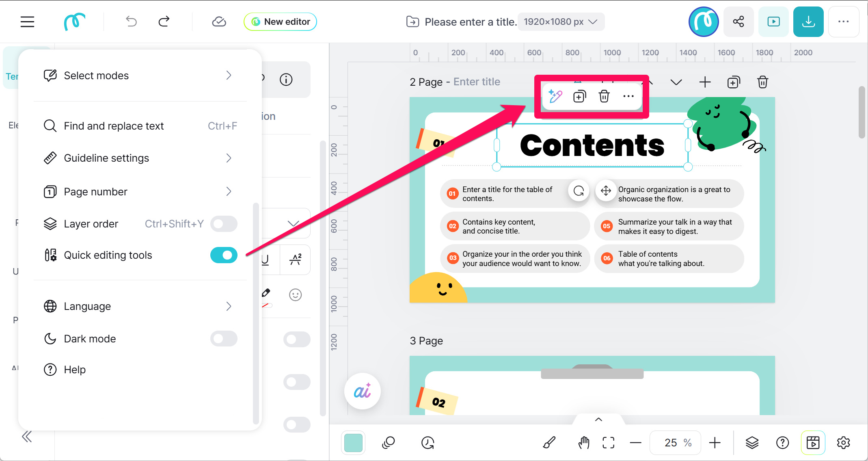Enable Dark mode toggle
Image resolution: width=868 pixels, height=461 pixels.
point(224,339)
